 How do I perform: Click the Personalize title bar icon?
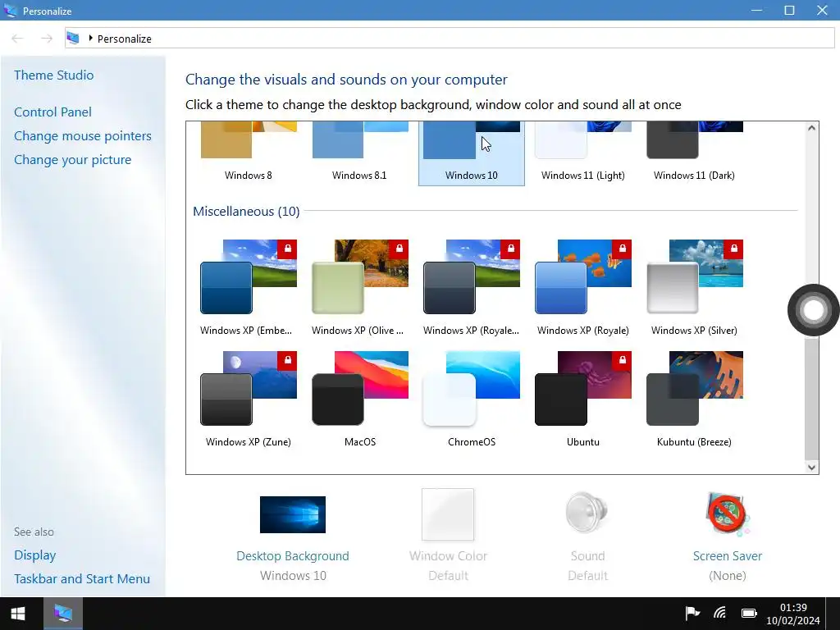click(10, 10)
